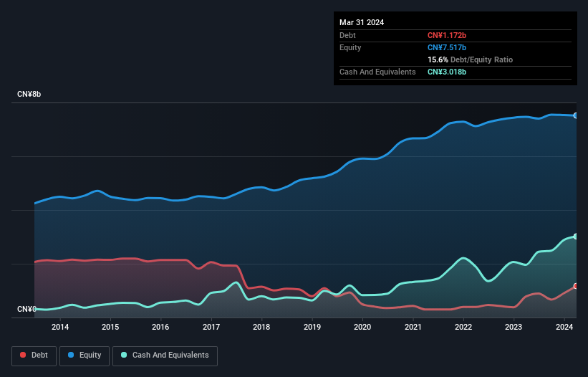Toggle the Debt series legend button
Screen dimensions: 588x377
[x=34, y=355]
